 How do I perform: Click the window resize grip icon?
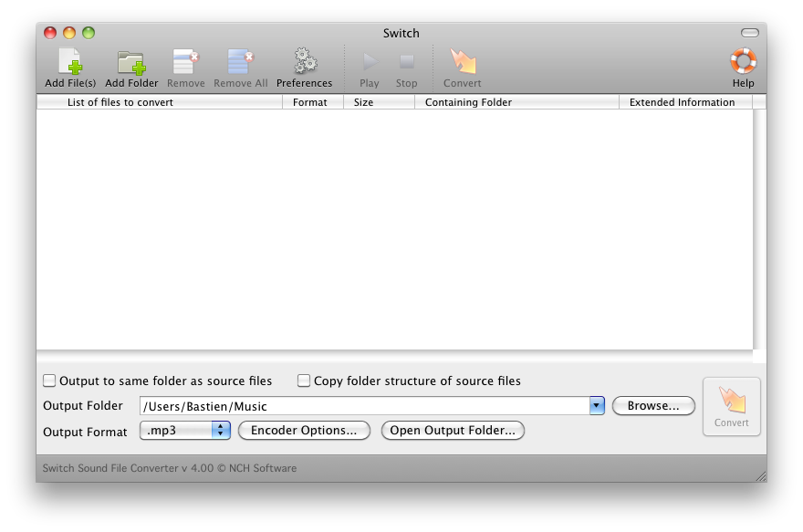[761, 476]
